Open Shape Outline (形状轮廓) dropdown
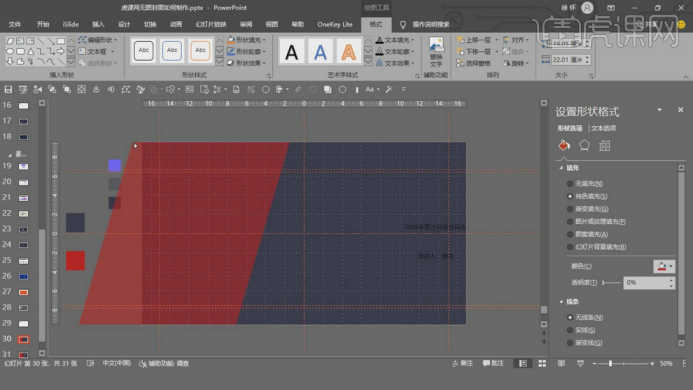The width and height of the screenshot is (693, 390). click(246, 51)
